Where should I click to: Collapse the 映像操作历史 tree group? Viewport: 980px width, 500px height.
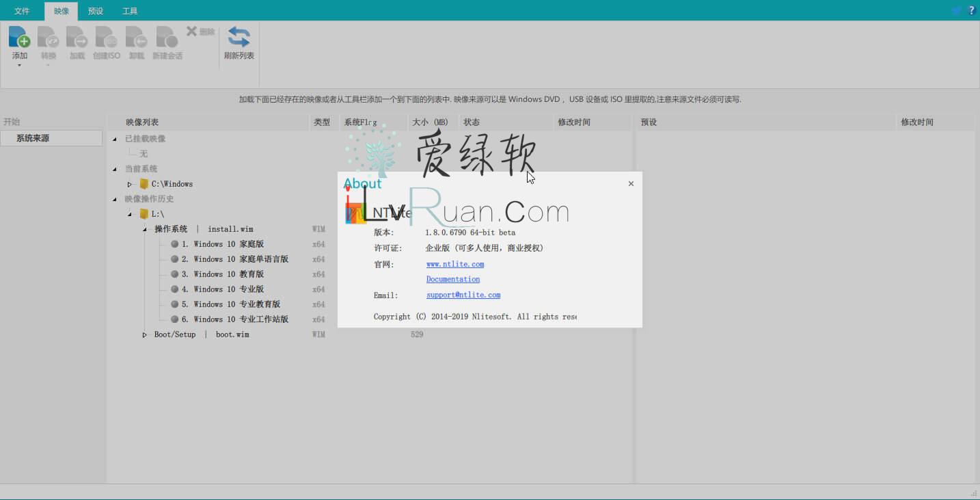(115, 199)
